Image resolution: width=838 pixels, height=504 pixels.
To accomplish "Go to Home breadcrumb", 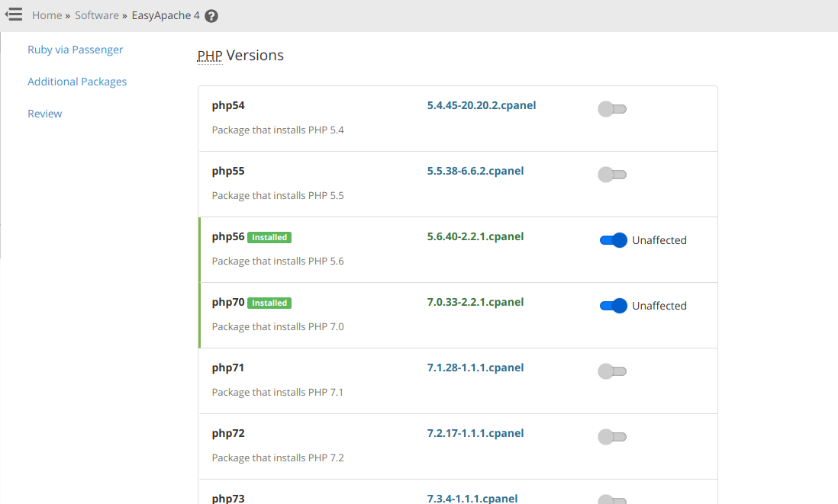I will coord(47,15).
